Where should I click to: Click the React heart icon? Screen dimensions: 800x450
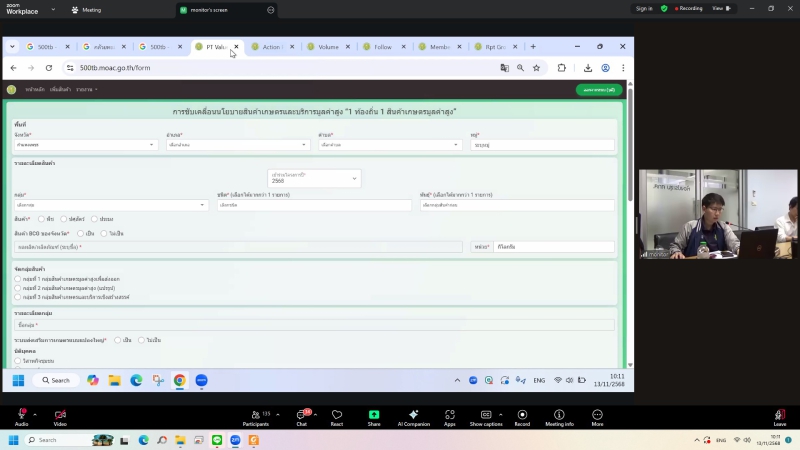pos(337,414)
